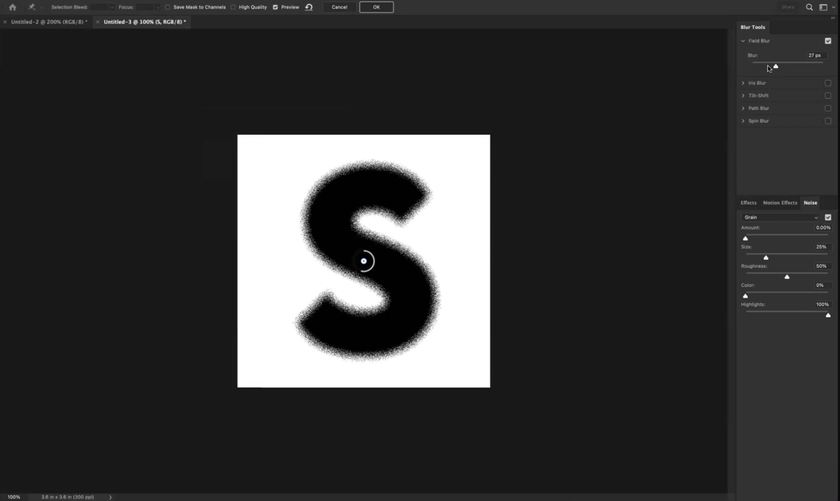Click the Cancel button

coord(339,7)
